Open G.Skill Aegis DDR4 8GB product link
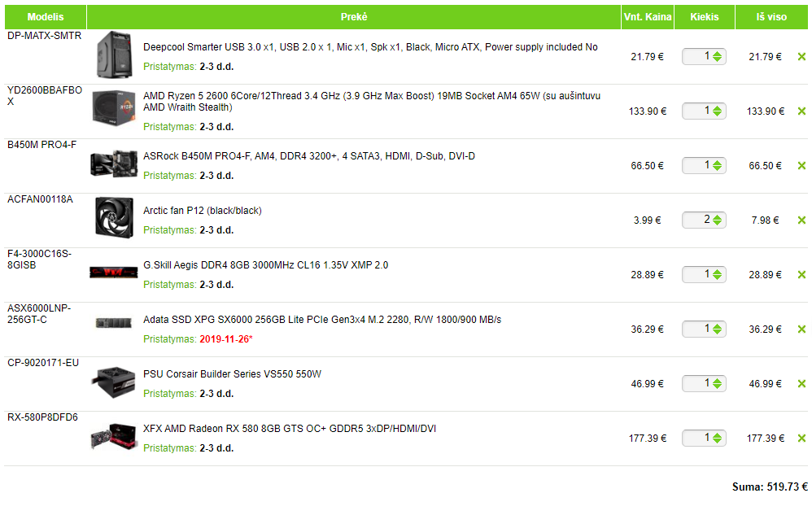This screenshot has height=515, width=812. coord(265,265)
